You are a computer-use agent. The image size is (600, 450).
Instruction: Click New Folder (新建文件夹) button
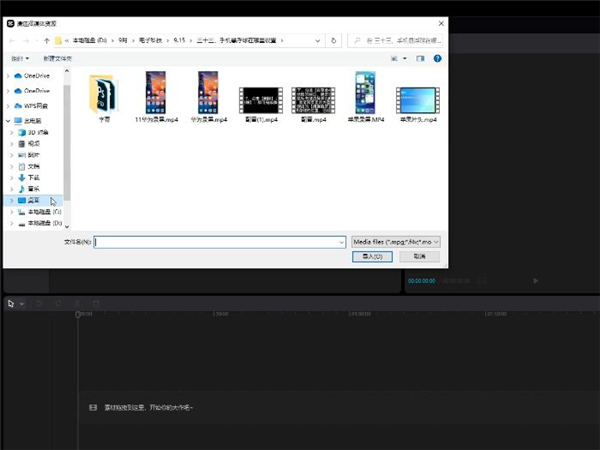(x=57, y=59)
